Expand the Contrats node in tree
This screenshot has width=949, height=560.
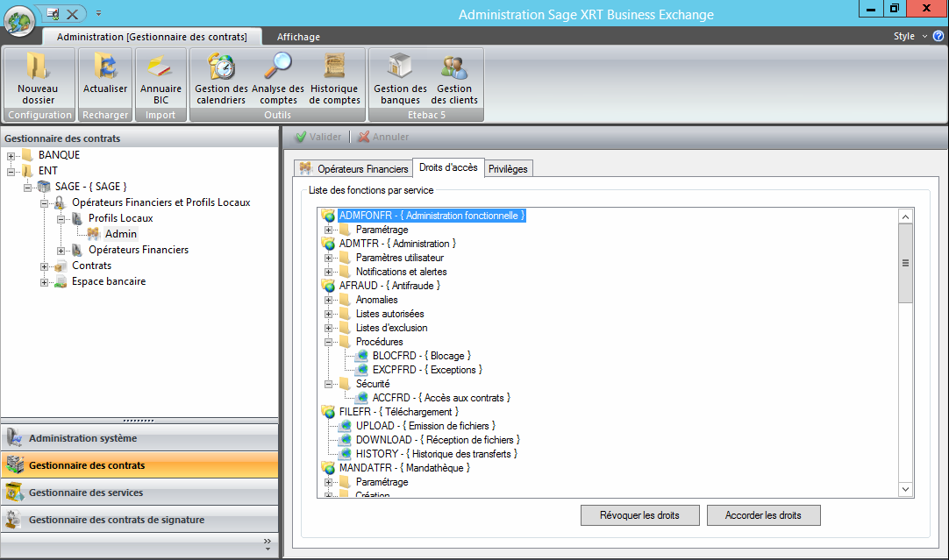(45, 266)
